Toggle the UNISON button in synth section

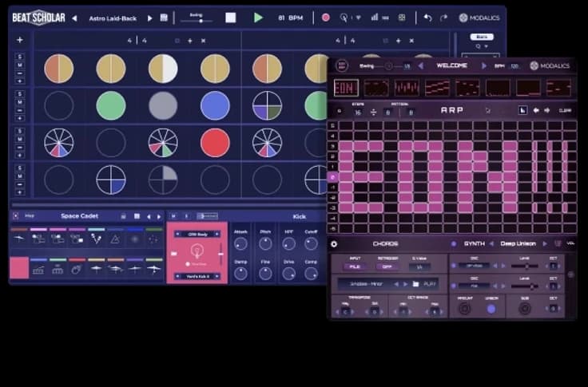tap(491, 309)
